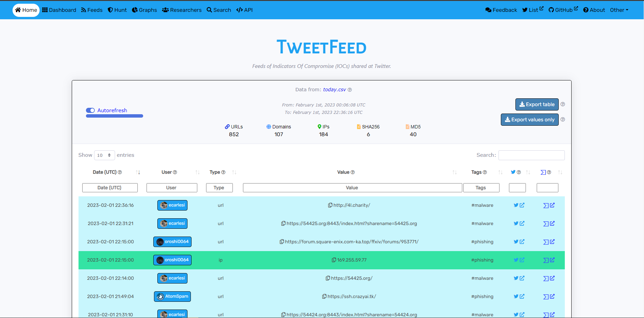Copy the https://ssh.crazyai.tk/ value
This screenshot has width=644, height=318.
[324, 296]
